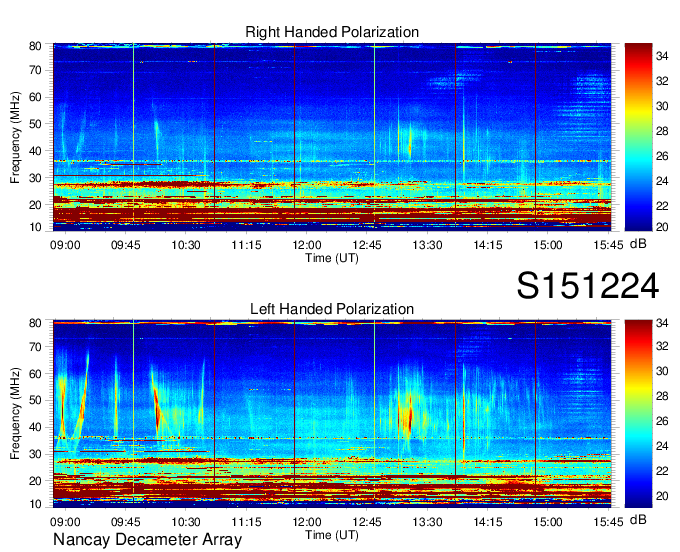Click '13:30' time tick under Right Handed plot

click(427, 245)
